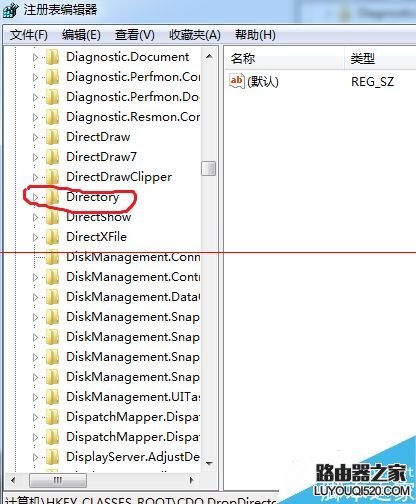Screen dimensions: 416x504
Task: Expand the DirectDraw key
Action: pyautogui.click(x=35, y=137)
